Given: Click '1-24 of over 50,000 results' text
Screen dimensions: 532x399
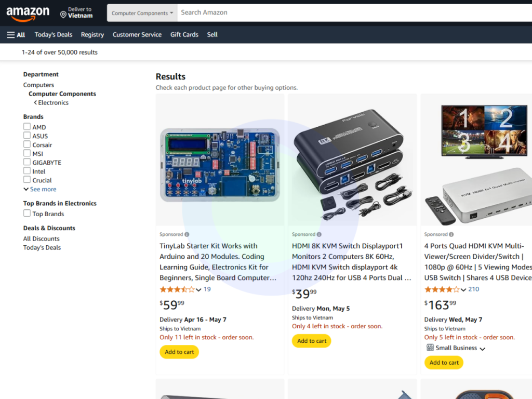Looking at the screenshot, I should click(x=59, y=52).
